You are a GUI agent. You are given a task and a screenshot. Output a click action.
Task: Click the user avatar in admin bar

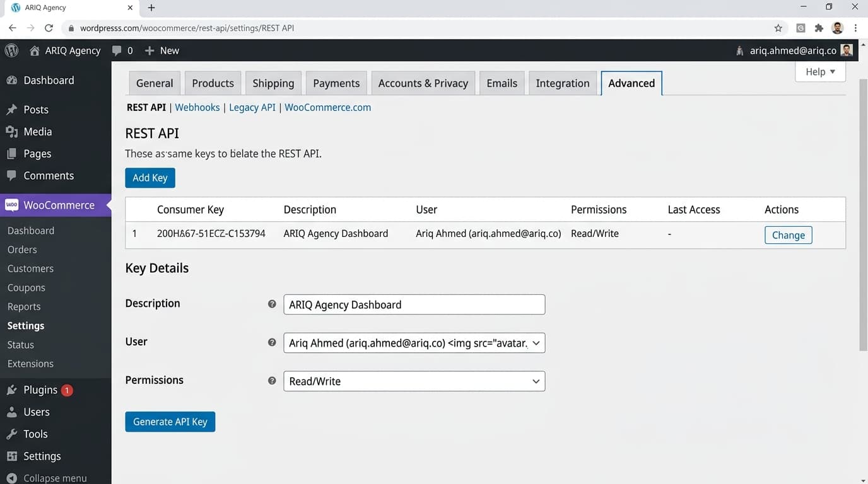847,50
